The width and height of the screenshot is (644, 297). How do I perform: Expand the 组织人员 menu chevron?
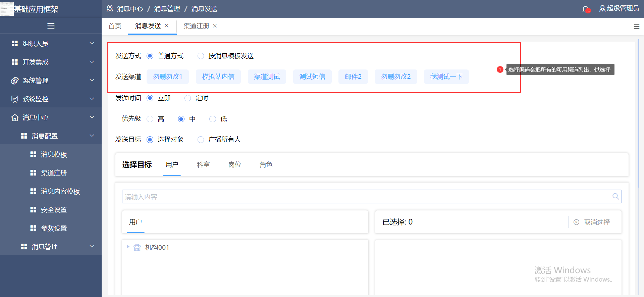92,43
